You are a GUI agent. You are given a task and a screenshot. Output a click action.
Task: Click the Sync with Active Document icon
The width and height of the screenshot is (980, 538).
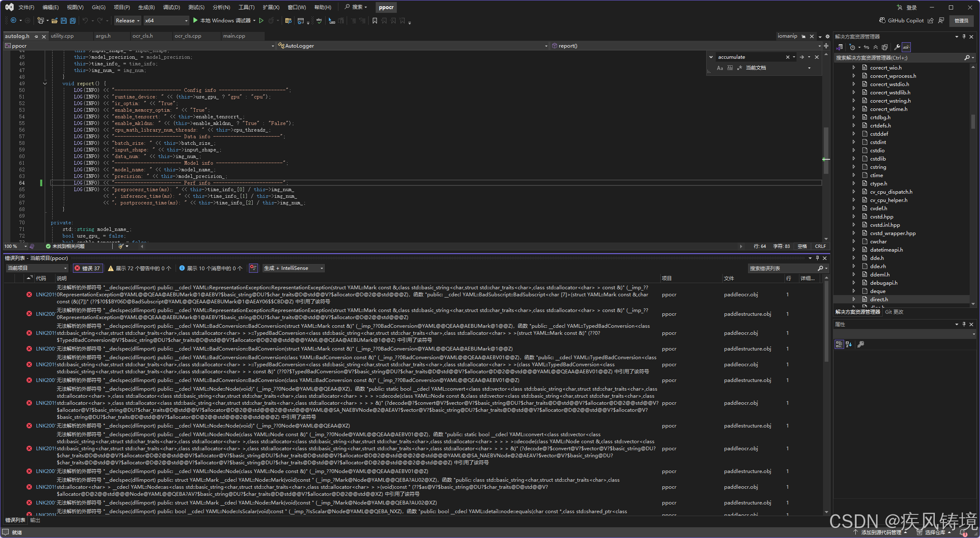point(866,47)
